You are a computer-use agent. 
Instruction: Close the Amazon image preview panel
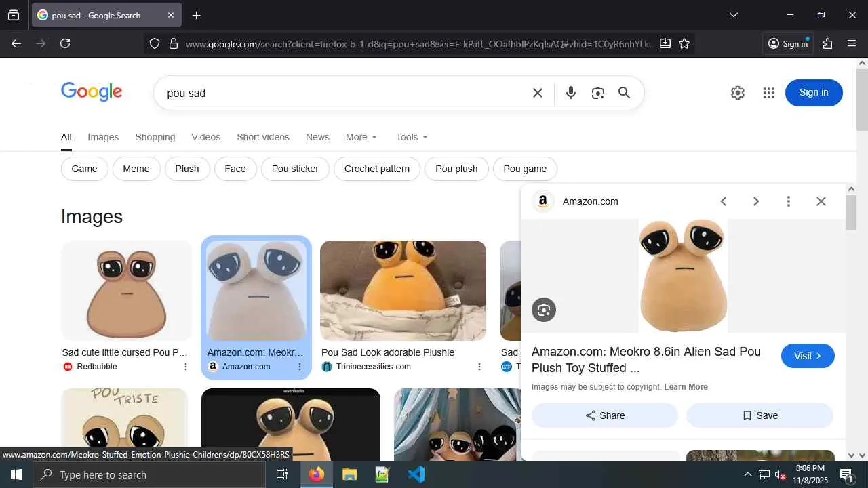[821, 201]
